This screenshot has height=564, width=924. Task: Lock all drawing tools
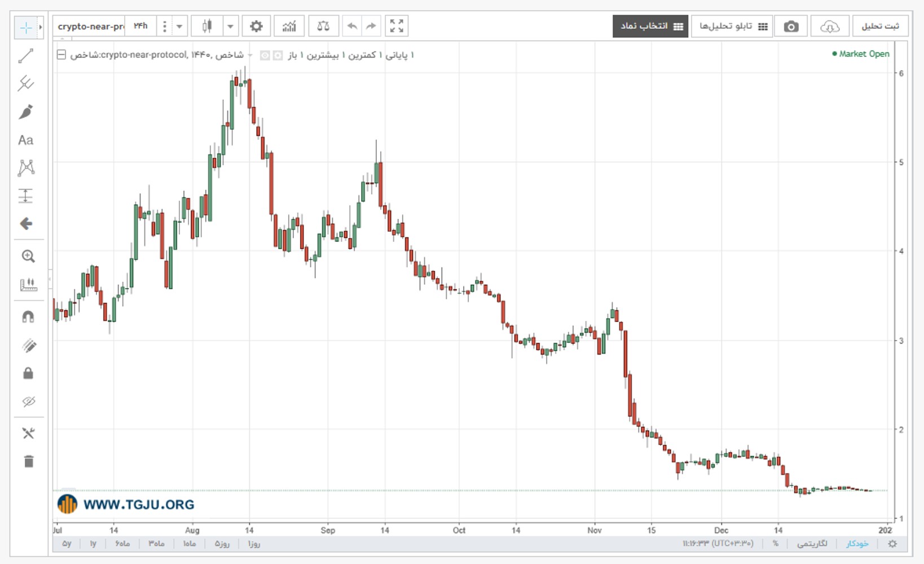(x=28, y=373)
